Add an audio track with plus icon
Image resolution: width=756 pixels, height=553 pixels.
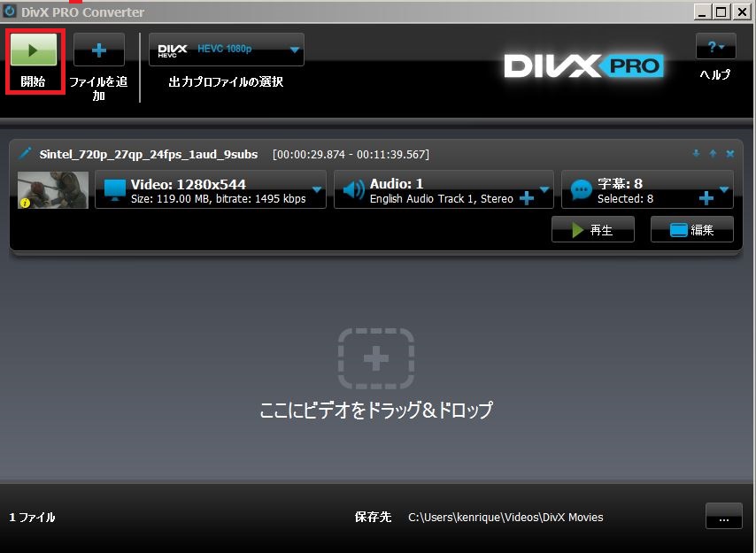click(x=527, y=198)
